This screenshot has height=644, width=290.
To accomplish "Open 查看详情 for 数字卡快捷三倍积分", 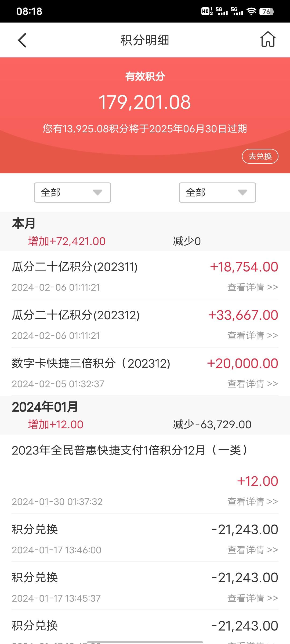I will coord(252,384).
